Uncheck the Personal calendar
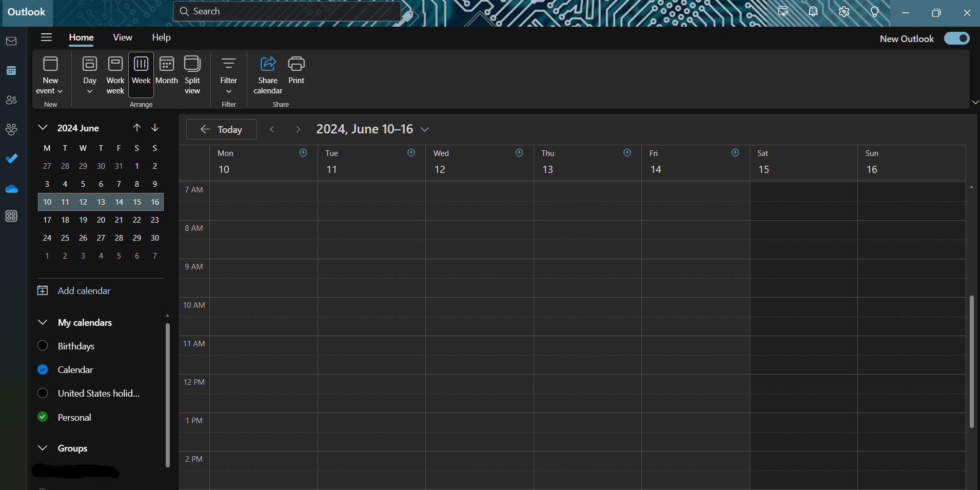This screenshot has width=980, height=490. [43, 417]
